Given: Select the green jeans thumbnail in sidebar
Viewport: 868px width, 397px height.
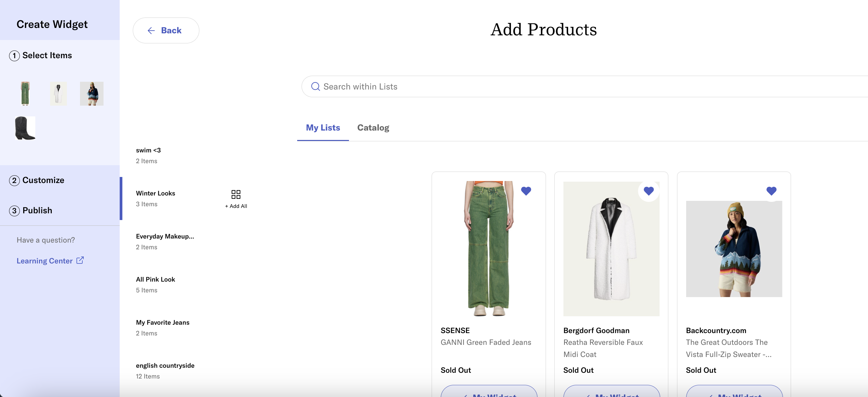Looking at the screenshot, I should click(25, 94).
